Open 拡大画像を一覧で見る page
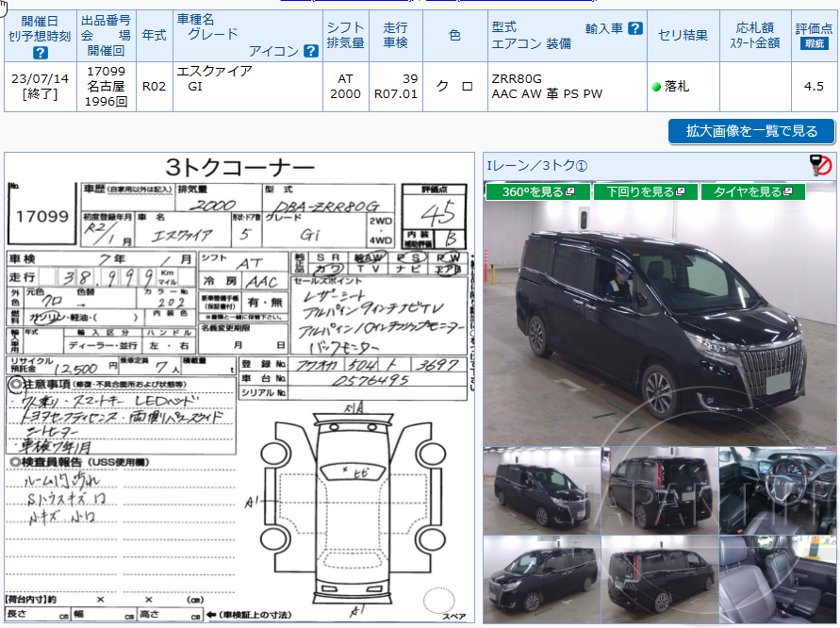The height and width of the screenshot is (628, 840). pos(750,132)
